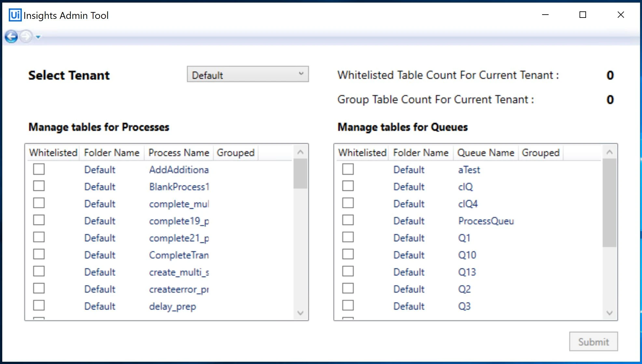Tick the Q2 queue checkbox
The image size is (642, 364).
point(348,289)
